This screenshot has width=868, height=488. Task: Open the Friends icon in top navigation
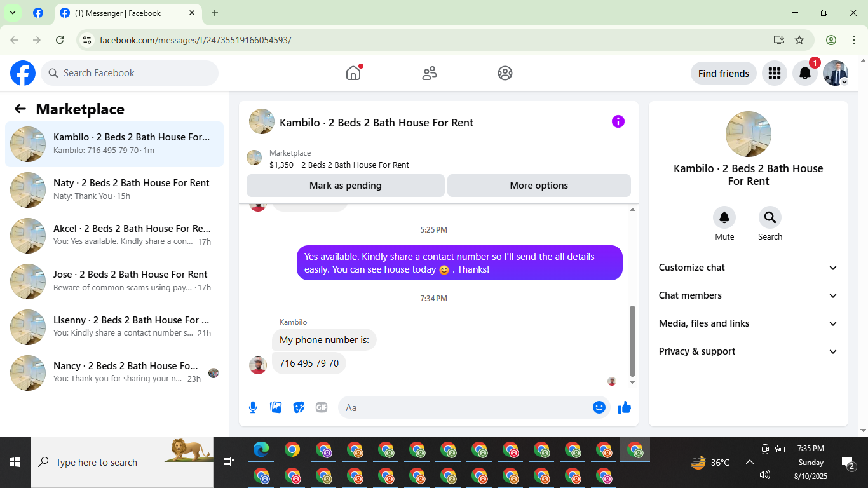click(430, 73)
